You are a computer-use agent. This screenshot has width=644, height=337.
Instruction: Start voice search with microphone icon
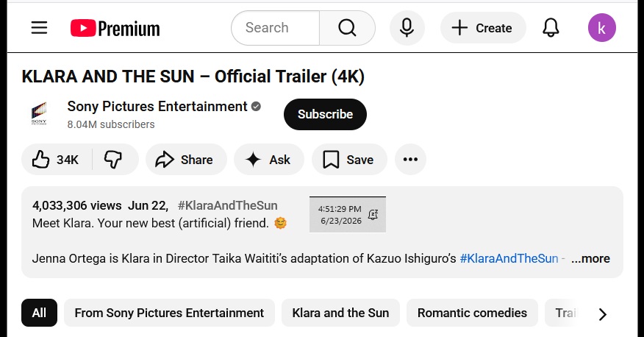[x=407, y=28]
